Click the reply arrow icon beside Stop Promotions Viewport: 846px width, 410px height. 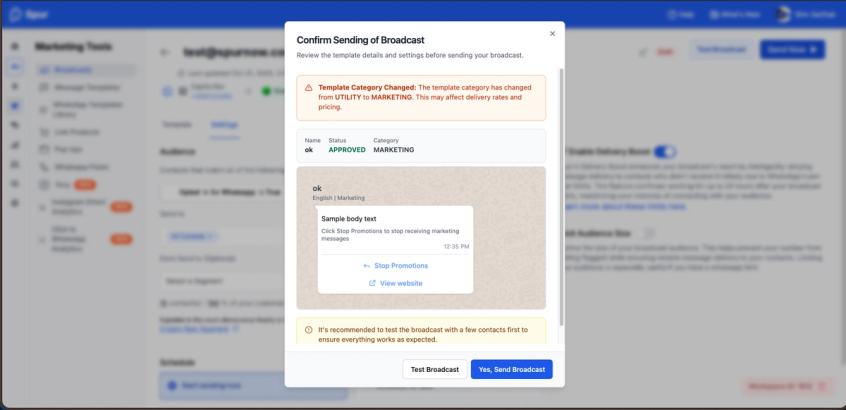(367, 266)
